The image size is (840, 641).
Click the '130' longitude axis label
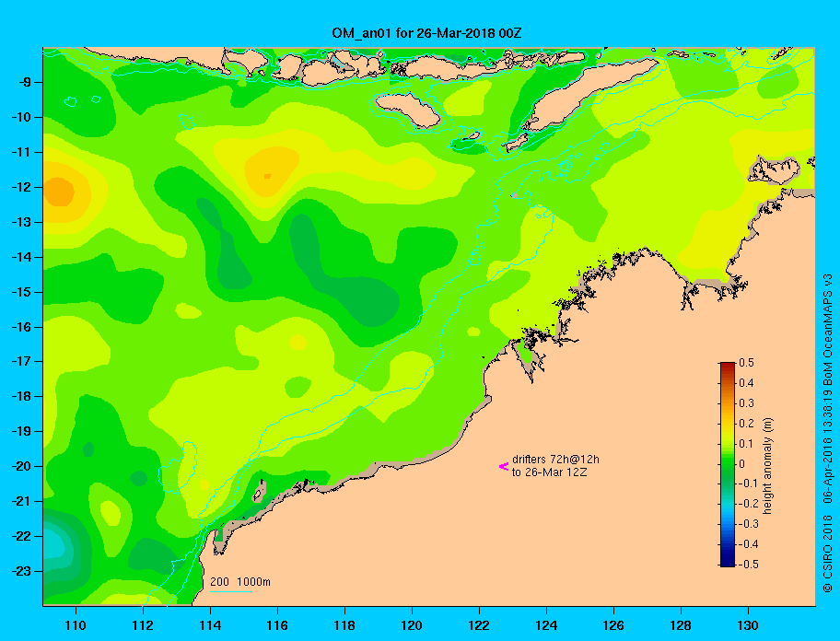pyautogui.click(x=748, y=625)
